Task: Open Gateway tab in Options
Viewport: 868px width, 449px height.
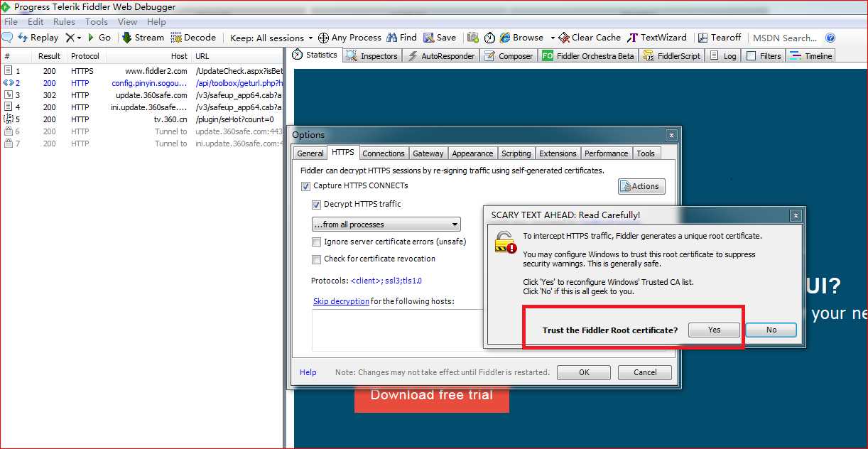Action: click(x=428, y=153)
